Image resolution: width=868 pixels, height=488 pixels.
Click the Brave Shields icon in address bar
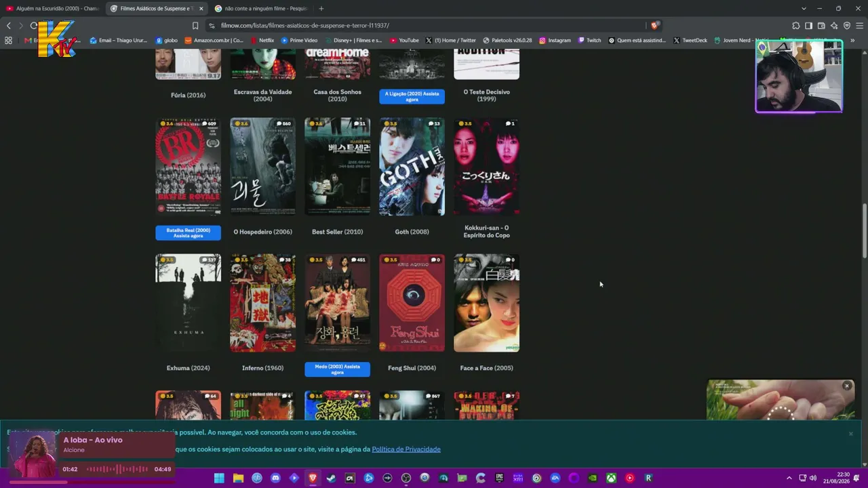tap(654, 26)
